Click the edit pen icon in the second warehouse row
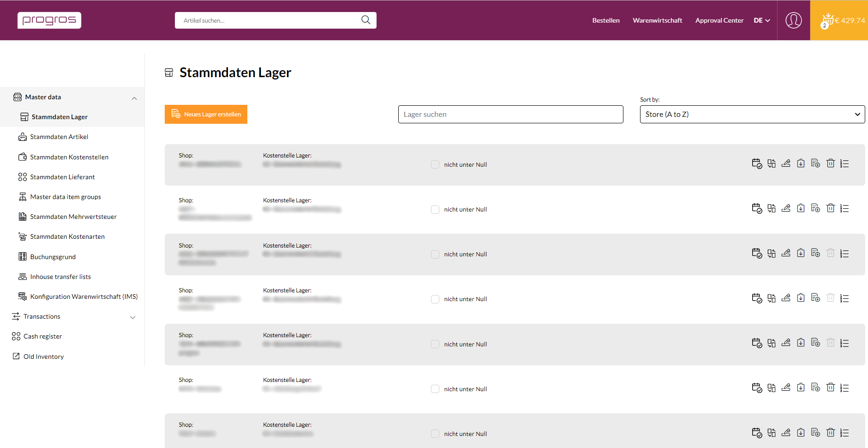The image size is (868, 448). tap(786, 208)
